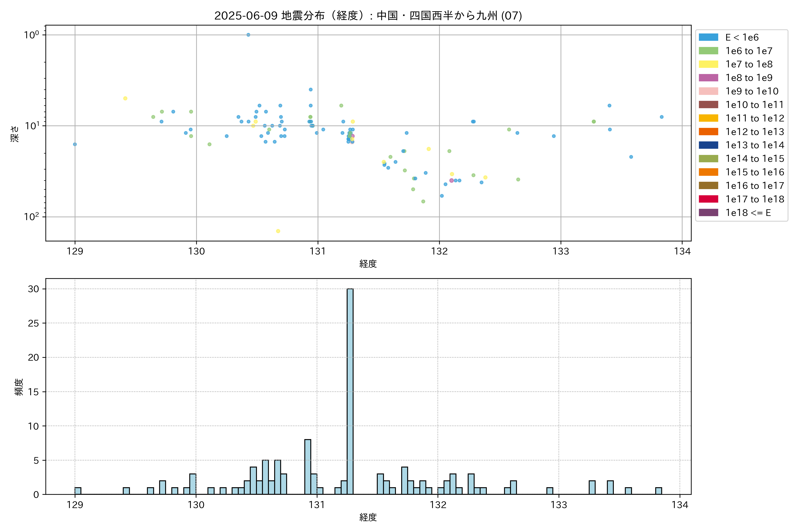Click the 1e12 to 1e13 legend text
798x532 pixels.
(x=755, y=132)
